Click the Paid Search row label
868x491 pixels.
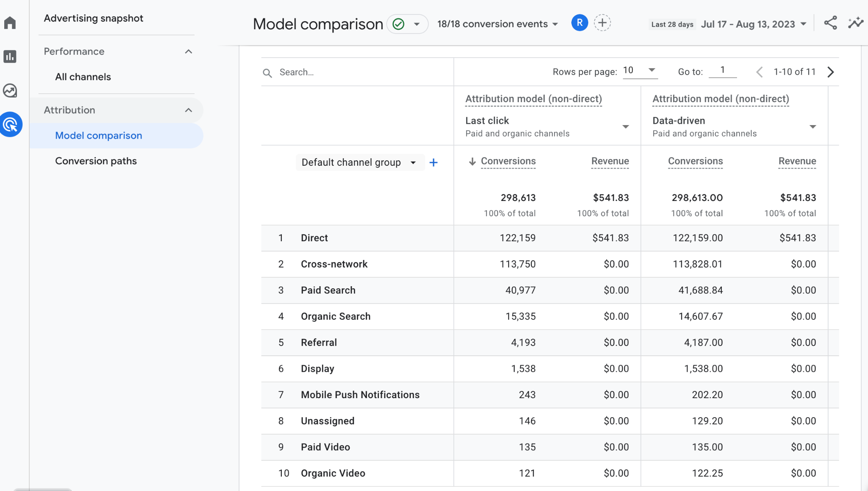point(328,290)
